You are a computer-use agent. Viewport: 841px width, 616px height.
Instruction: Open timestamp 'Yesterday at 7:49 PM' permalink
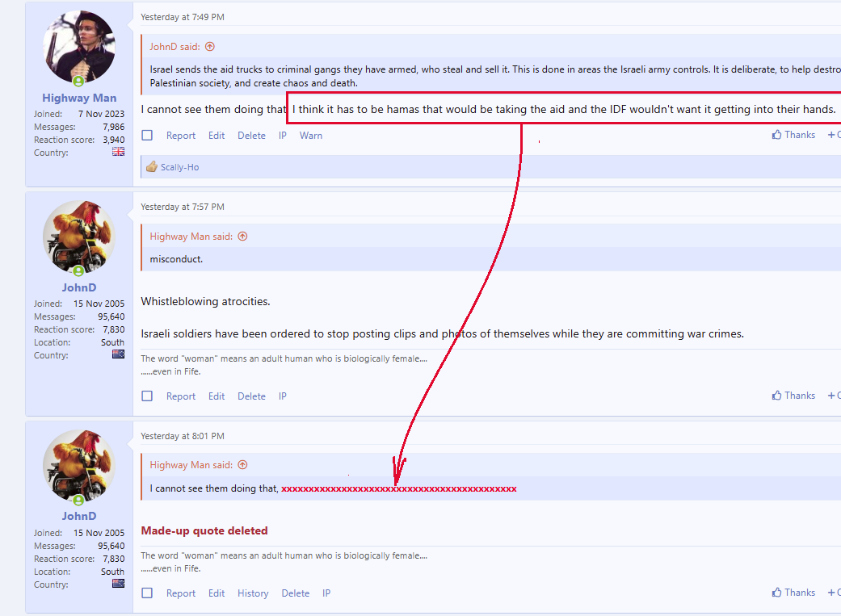pyautogui.click(x=183, y=17)
